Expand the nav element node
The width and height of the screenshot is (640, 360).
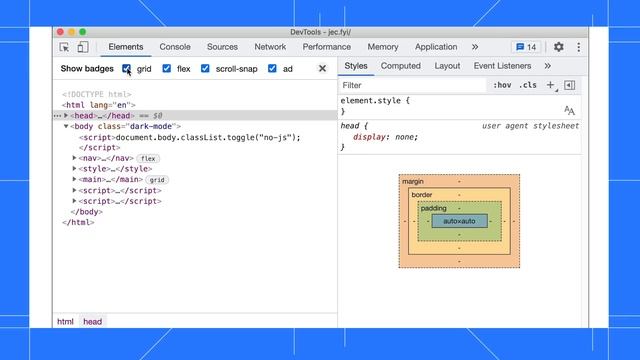(74, 158)
